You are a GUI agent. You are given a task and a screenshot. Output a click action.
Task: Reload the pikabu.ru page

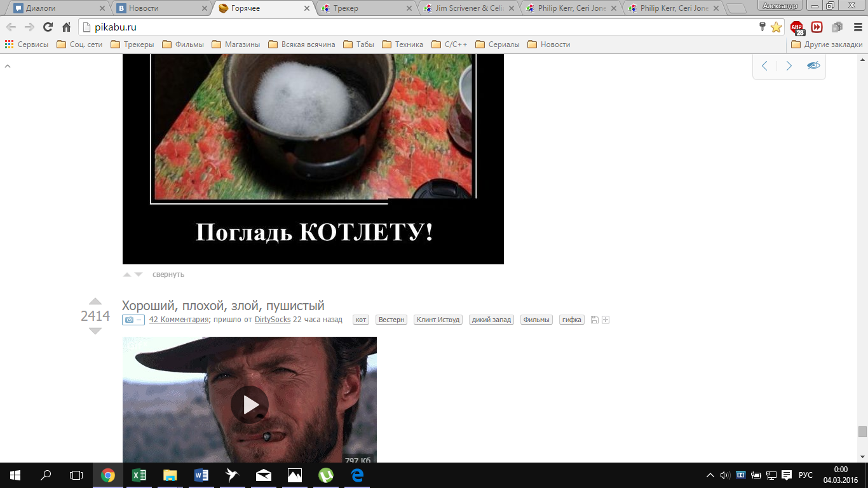48,27
